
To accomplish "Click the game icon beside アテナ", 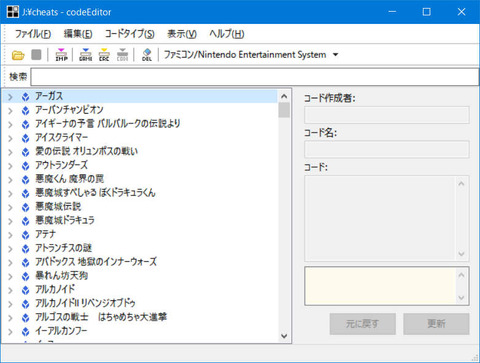I will tap(25, 235).
